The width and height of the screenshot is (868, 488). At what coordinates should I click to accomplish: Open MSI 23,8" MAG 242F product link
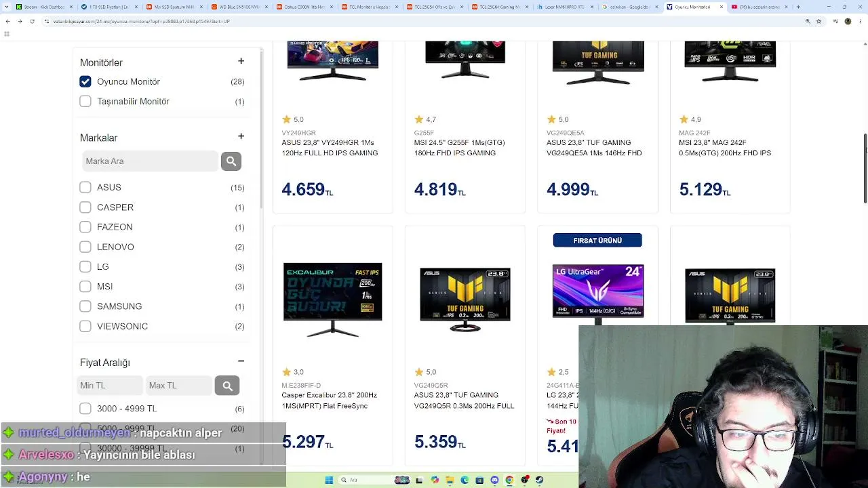click(725, 148)
